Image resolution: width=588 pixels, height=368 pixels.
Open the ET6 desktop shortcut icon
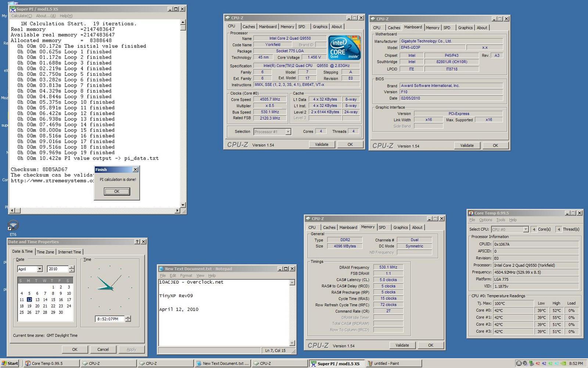tap(13, 226)
